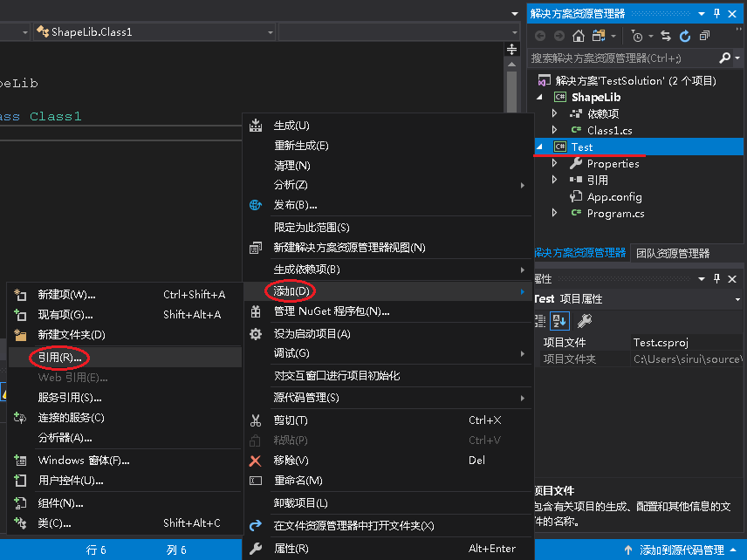Open the 添加(D) submenu
The image size is (747, 560).
pyautogui.click(x=387, y=291)
